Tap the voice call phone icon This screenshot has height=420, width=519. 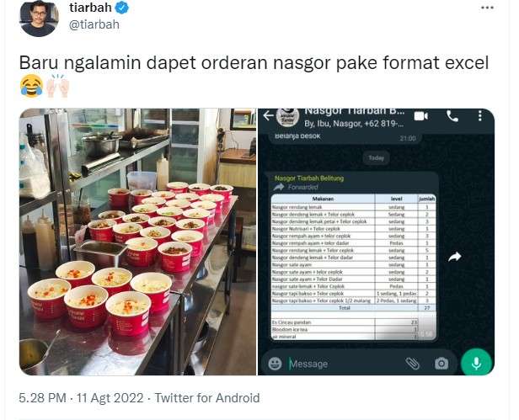(452, 116)
